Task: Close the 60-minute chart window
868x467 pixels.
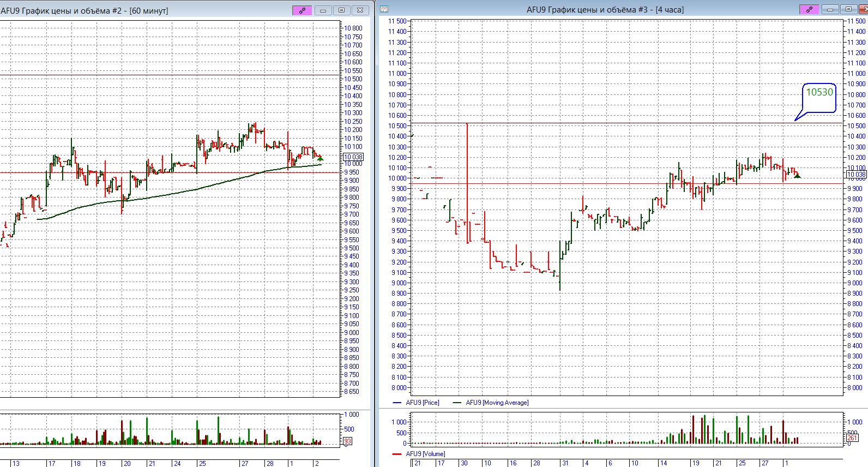Action: [360, 10]
